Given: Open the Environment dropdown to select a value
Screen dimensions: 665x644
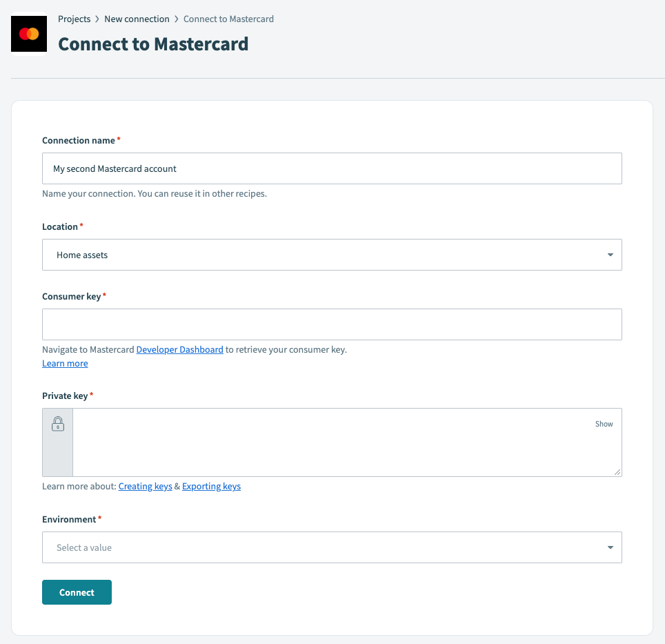Looking at the screenshot, I should (x=332, y=547).
